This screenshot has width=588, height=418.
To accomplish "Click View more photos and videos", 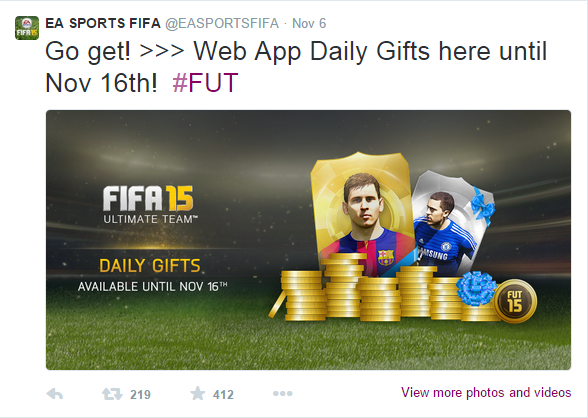I will (x=486, y=393).
